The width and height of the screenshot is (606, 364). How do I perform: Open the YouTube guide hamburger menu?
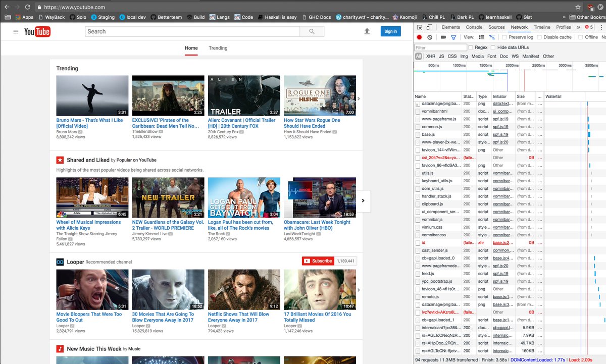coord(16,32)
